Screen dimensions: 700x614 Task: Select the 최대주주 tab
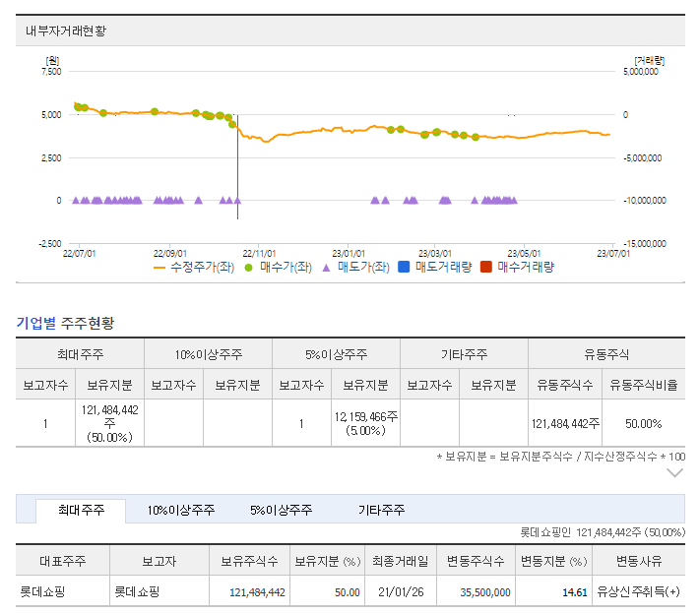click(81, 510)
